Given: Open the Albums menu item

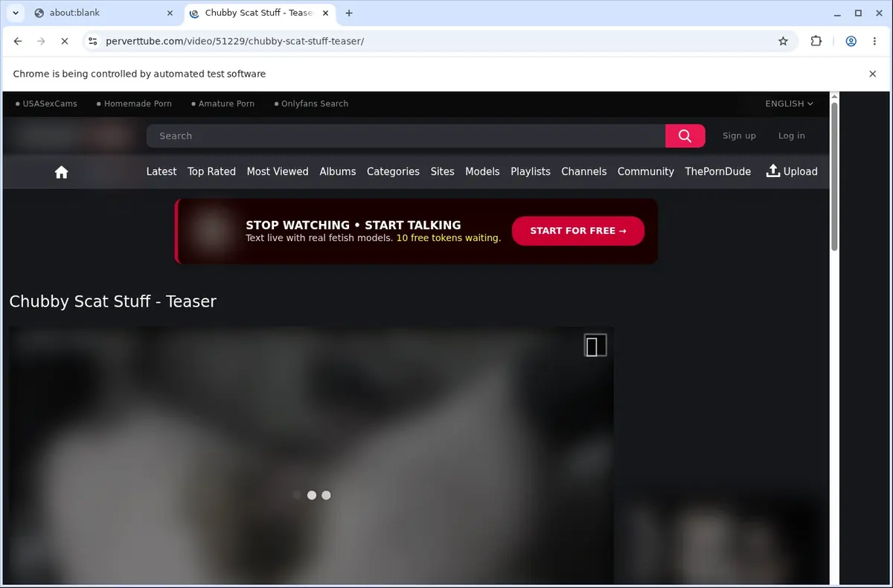Looking at the screenshot, I should [338, 171].
